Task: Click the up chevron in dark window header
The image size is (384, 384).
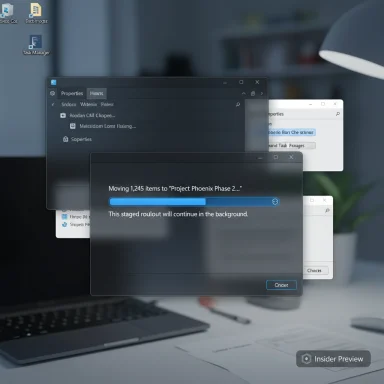Action: pos(244,94)
